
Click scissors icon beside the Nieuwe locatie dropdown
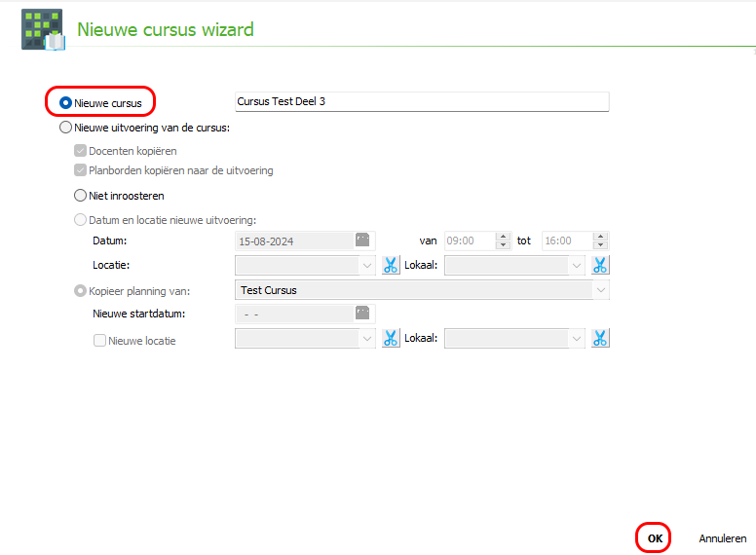[x=391, y=338]
